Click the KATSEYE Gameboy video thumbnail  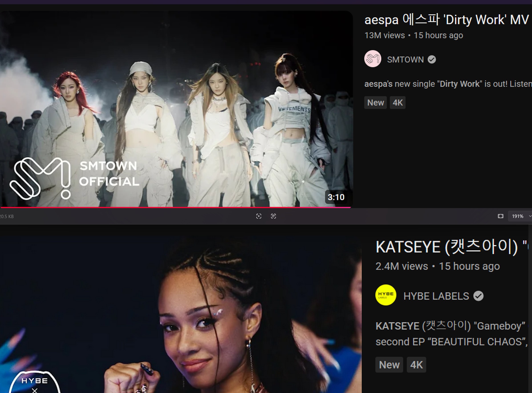[x=181, y=314]
